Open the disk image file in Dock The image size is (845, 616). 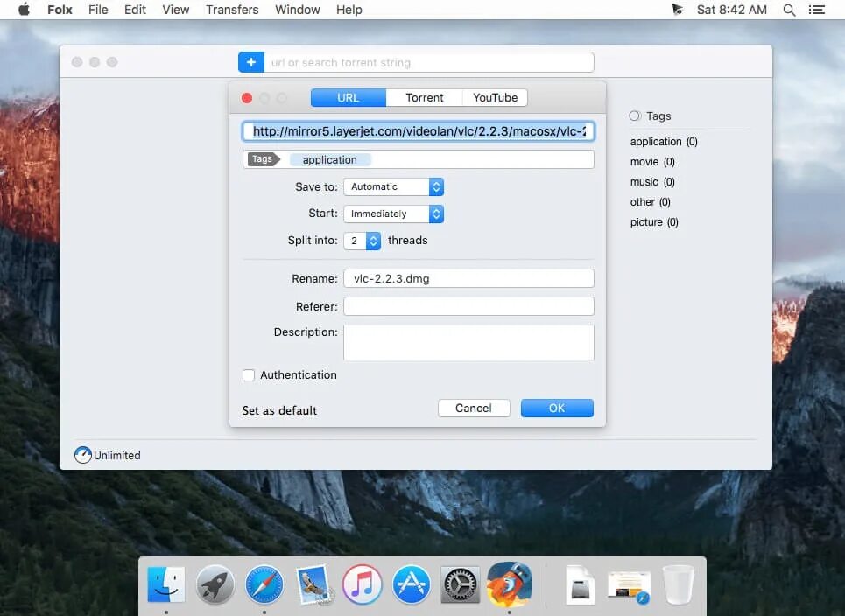[580, 584]
